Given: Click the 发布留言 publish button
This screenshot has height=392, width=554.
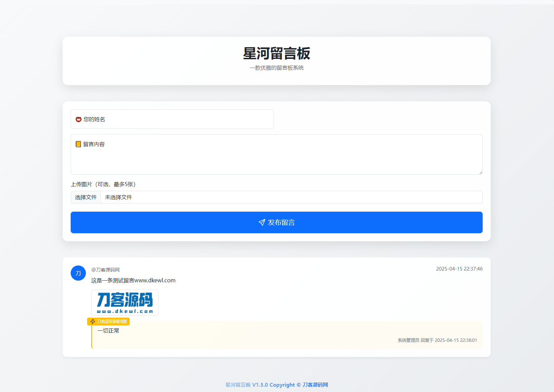Looking at the screenshot, I should point(276,222).
